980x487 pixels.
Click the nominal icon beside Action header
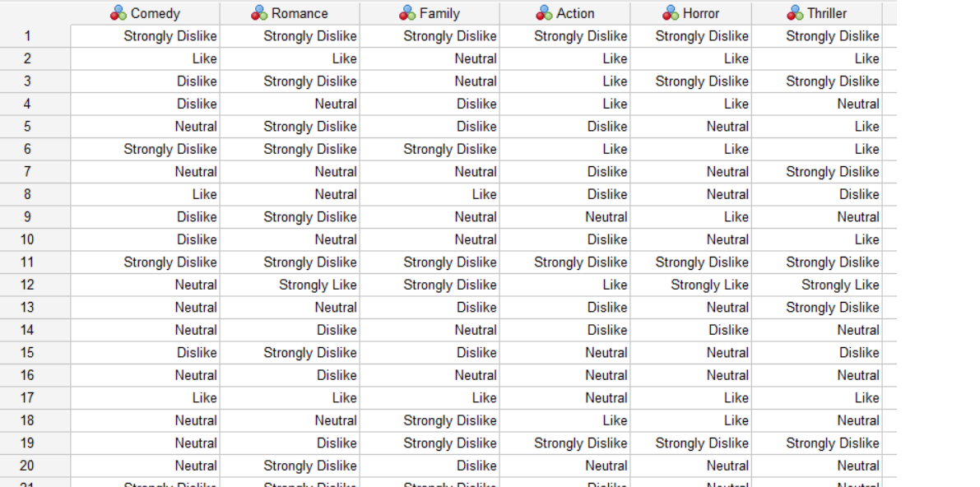pyautogui.click(x=544, y=13)
